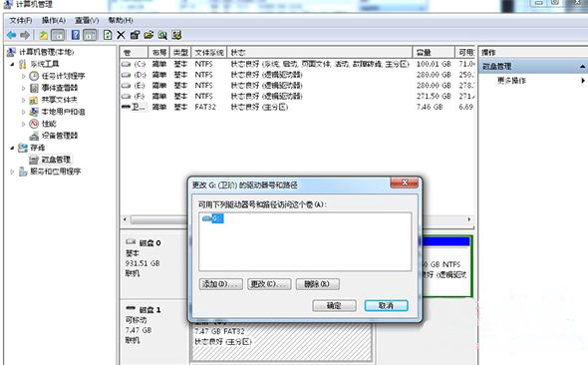
Task: Select the 磁盘 0 disk label
Action: pos(150,243)
